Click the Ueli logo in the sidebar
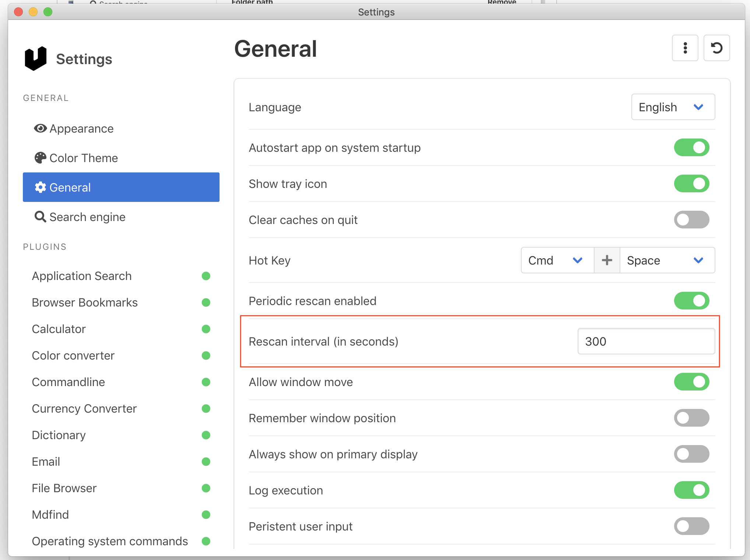Image resolution: width=750 pixels, height=560 pixels. point(35,57)
